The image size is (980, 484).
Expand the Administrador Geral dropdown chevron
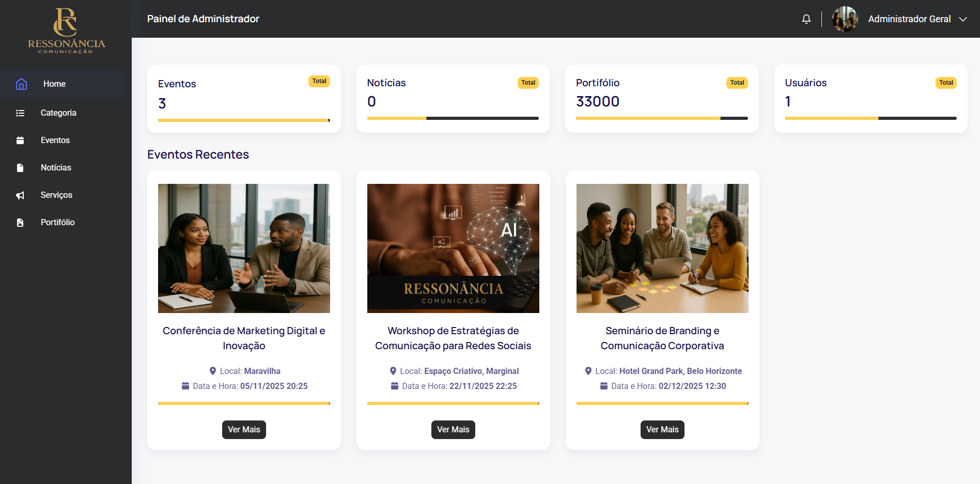click(x=963, y=19)
